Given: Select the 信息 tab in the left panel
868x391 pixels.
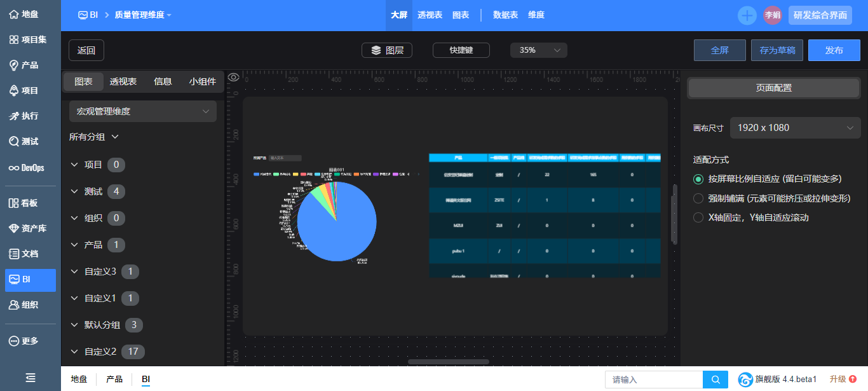Looking at the screenshot, I should click(163, 81).
